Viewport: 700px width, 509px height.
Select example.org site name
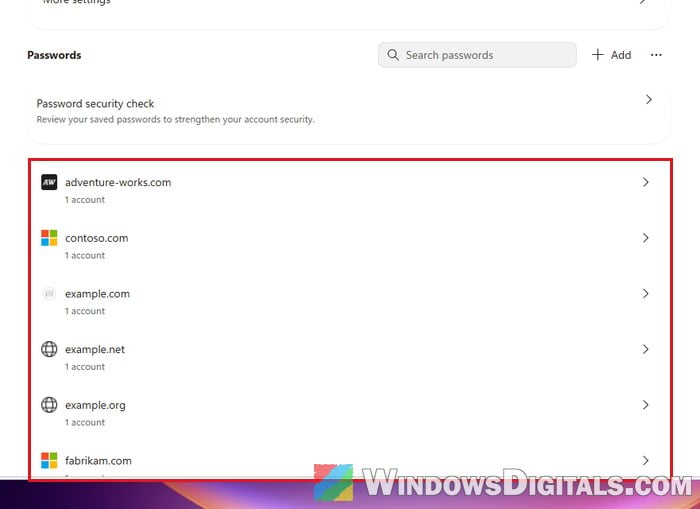95,405
